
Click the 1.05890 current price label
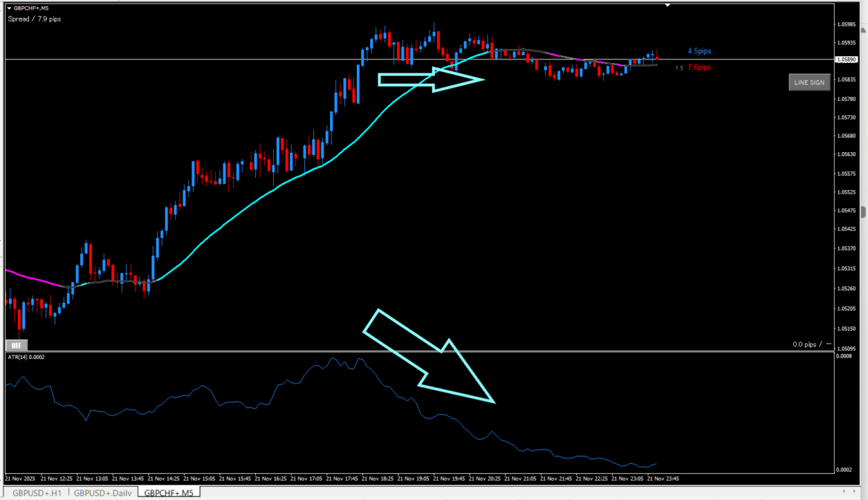[844, 59]
